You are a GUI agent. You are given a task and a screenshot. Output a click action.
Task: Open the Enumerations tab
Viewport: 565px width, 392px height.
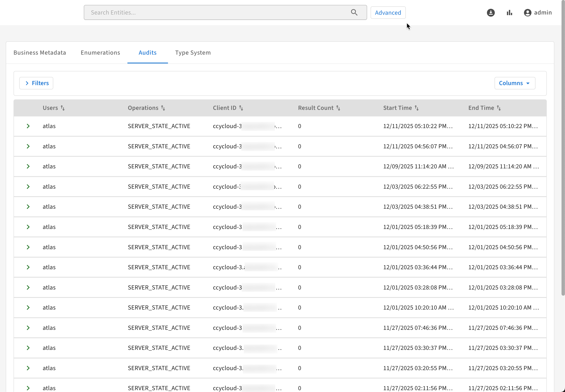click(x=100, y=53)
